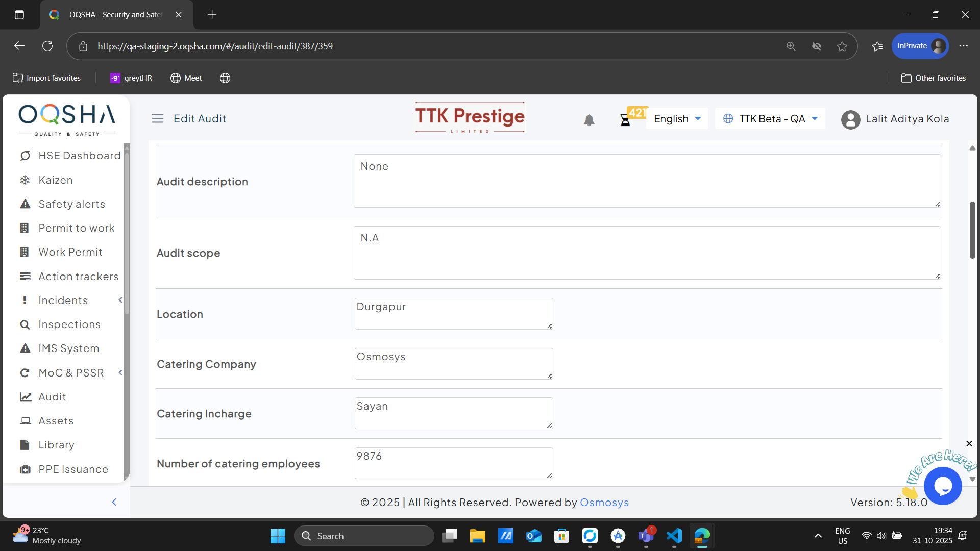This screenshot has width=980, height=551.
Task: Open the We Are Here chat bubble
Action: (x=942, y=486)
